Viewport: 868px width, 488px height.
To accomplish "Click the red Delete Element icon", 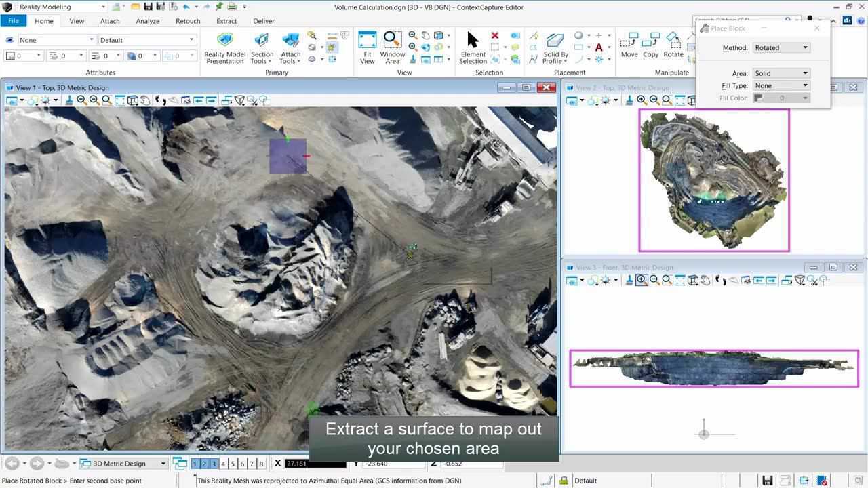I will [x=495, y=35].
